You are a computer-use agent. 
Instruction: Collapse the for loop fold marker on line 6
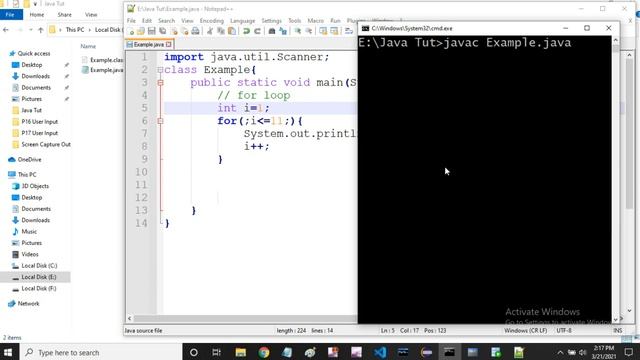[x=160, y=121]
